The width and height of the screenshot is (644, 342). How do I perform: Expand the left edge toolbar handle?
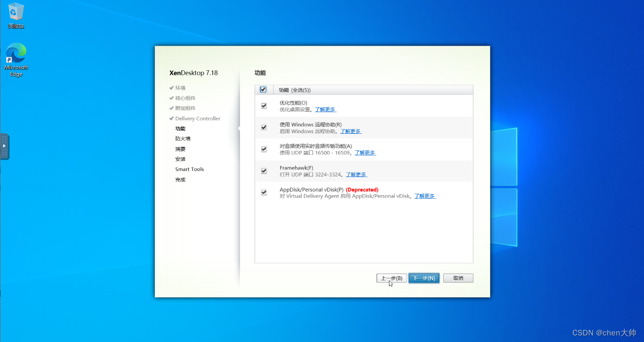tap(5, 146)
